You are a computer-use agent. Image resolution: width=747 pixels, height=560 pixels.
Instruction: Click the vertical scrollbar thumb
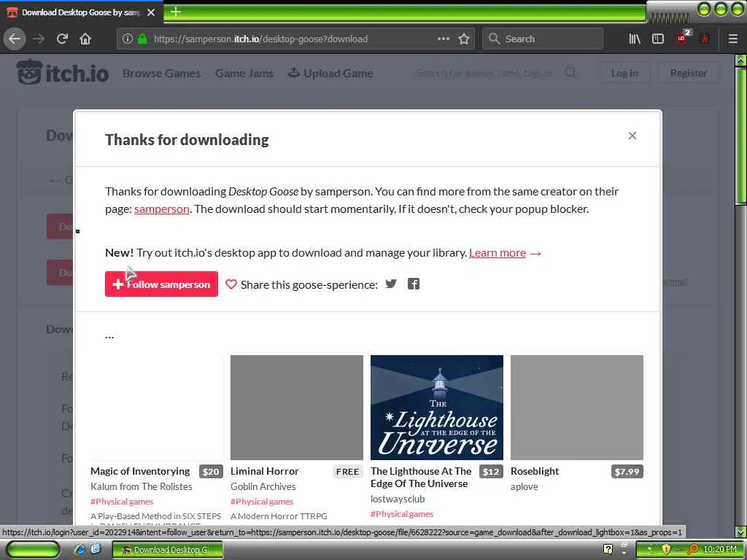(x=740, y=136)
